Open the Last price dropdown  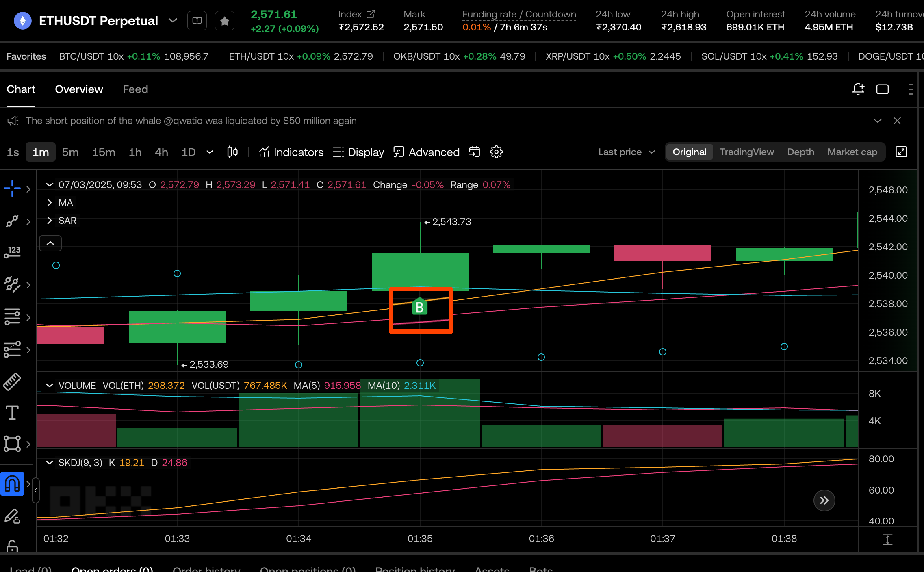pyautogui.click(x=626, y=152)
